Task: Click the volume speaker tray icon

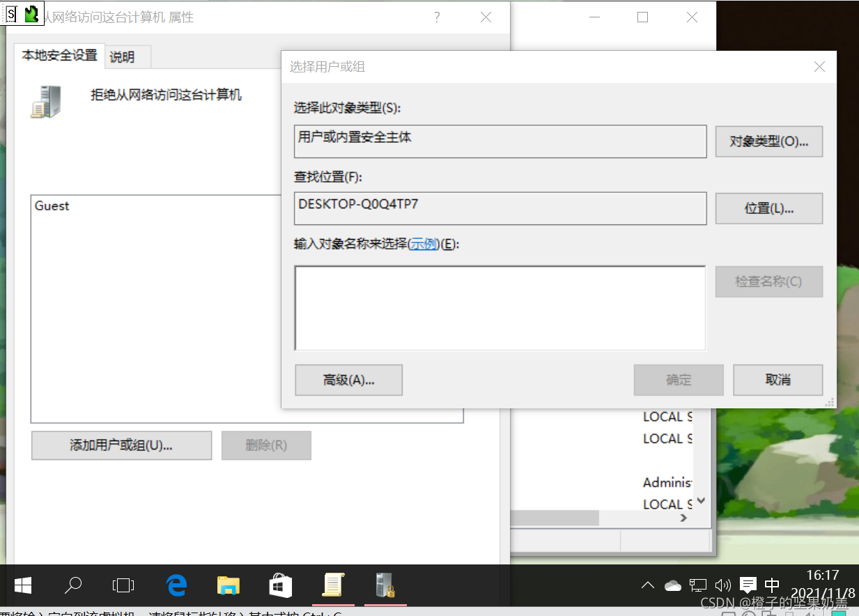Action: click(x=723, y=585)
